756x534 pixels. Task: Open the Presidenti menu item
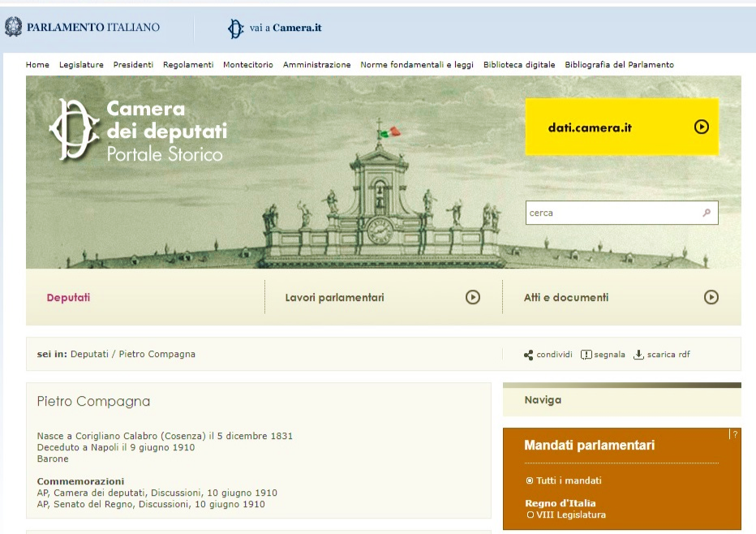(x=133, y=65)
